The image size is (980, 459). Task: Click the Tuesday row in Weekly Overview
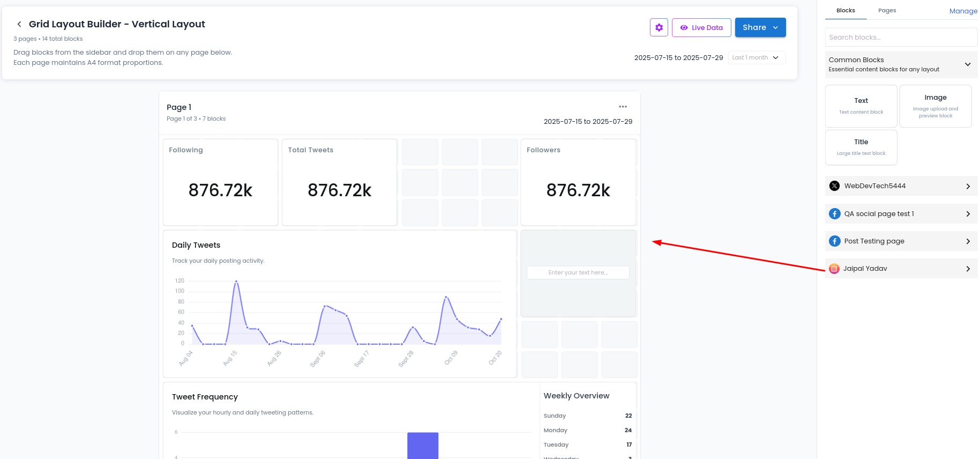tap(588, 445)
